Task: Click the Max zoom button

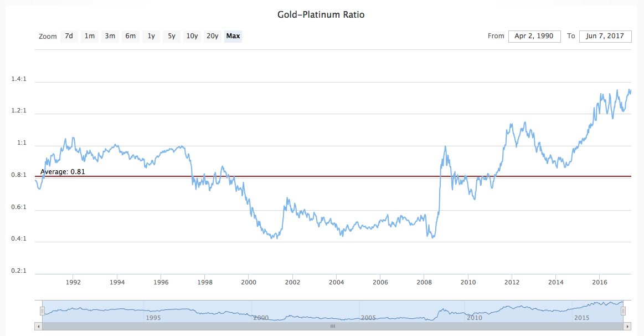Action: [x=233, y=36]
